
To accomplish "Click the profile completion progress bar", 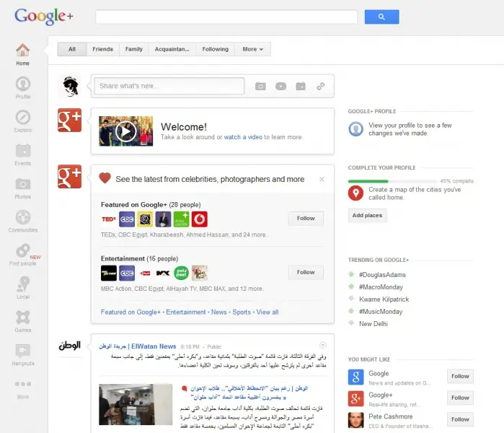I will (394, 181).
